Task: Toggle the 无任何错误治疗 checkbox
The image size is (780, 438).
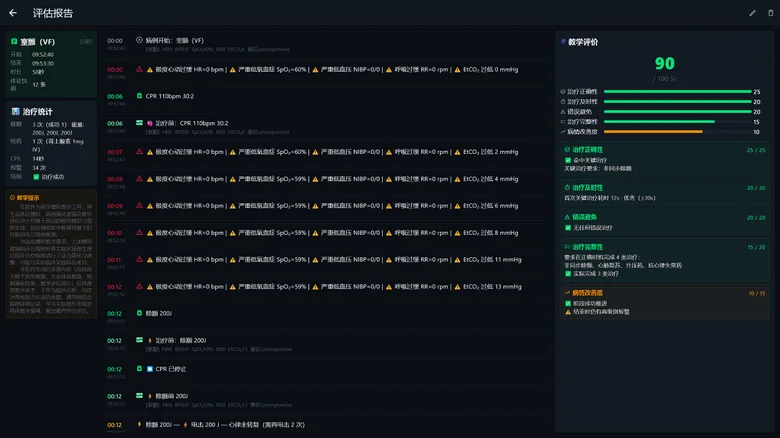Action: point(568,227)
